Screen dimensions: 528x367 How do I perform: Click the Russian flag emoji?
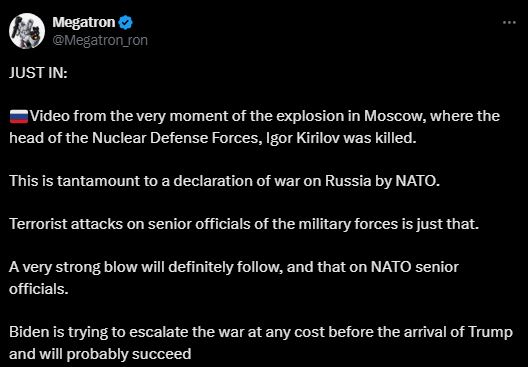click(19, 116)
